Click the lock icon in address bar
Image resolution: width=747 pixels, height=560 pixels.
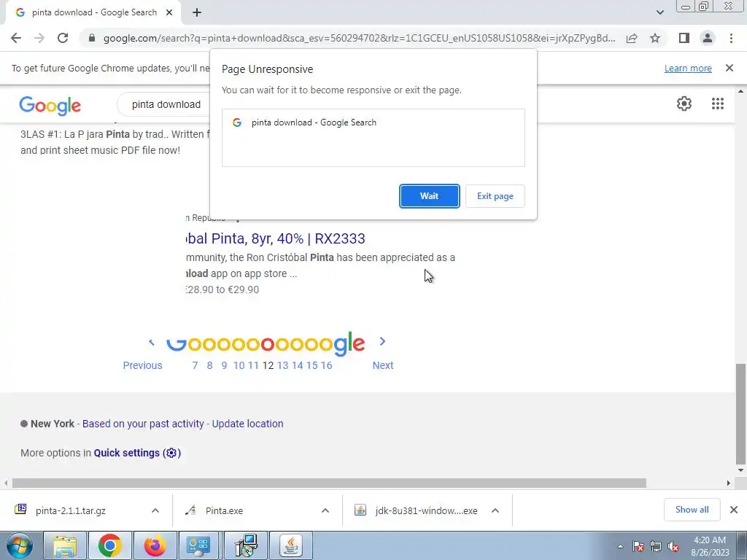[91, 38]
